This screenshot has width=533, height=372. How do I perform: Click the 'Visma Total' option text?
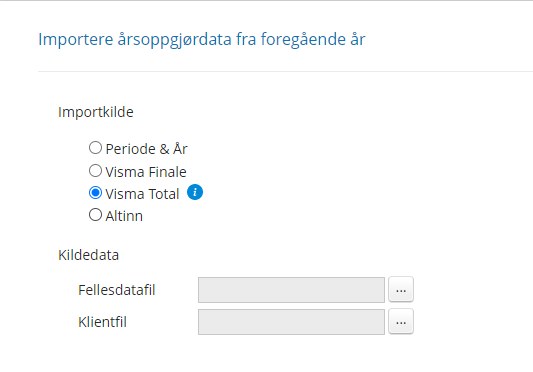142,194
